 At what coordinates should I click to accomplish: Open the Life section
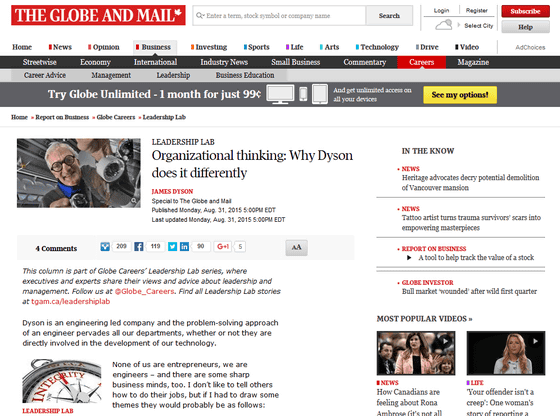point(295,47)
